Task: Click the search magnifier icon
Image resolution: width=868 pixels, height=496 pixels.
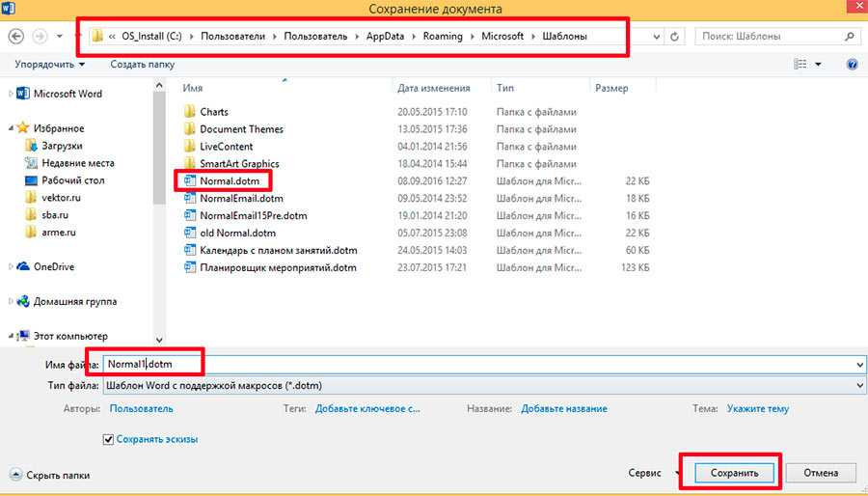Action: [850, 36]
